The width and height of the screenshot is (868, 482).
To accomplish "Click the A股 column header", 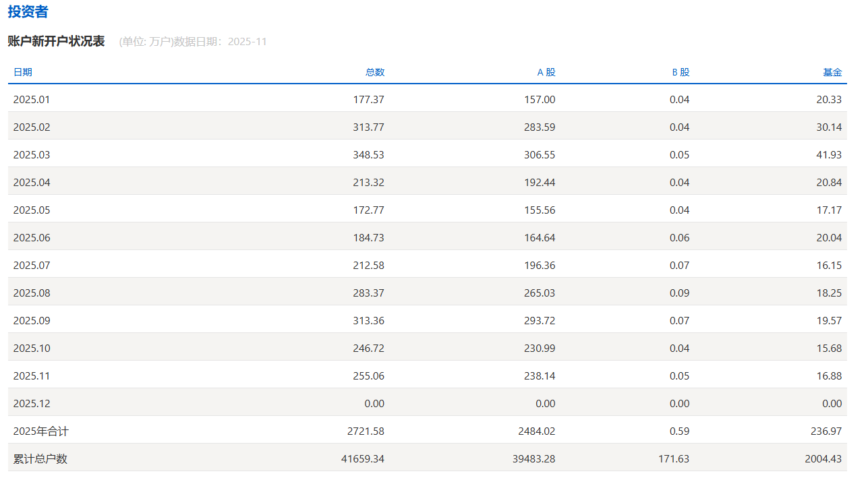I will click(x=546, y=72).
